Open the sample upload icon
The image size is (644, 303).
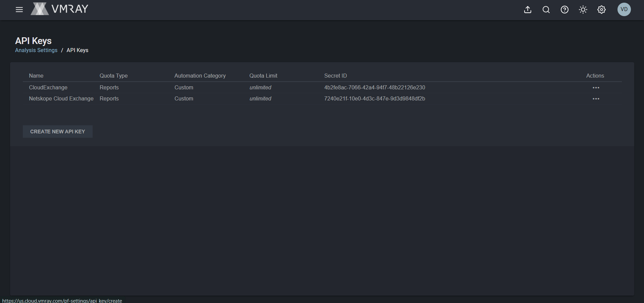[x=528, y=9]
